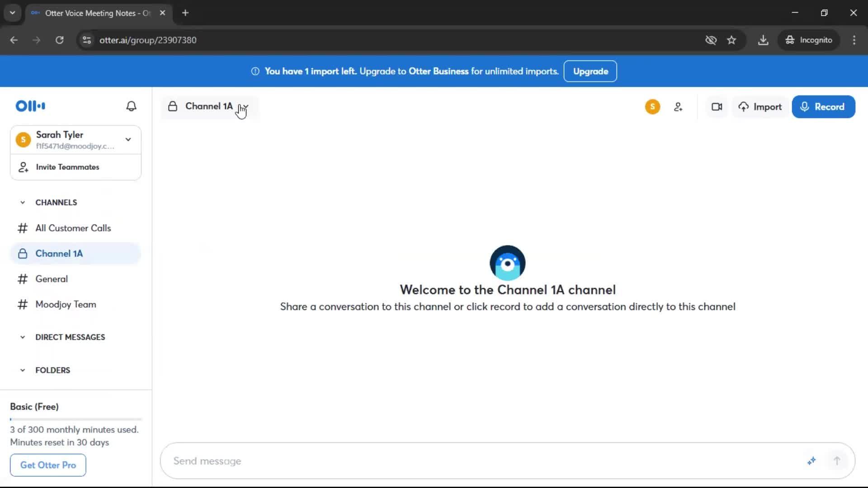Click the Incognito indicator

[x=809, y=40]
